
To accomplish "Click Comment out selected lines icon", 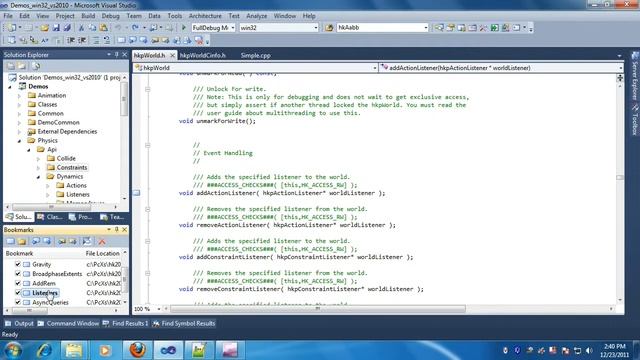I will 96,40.
